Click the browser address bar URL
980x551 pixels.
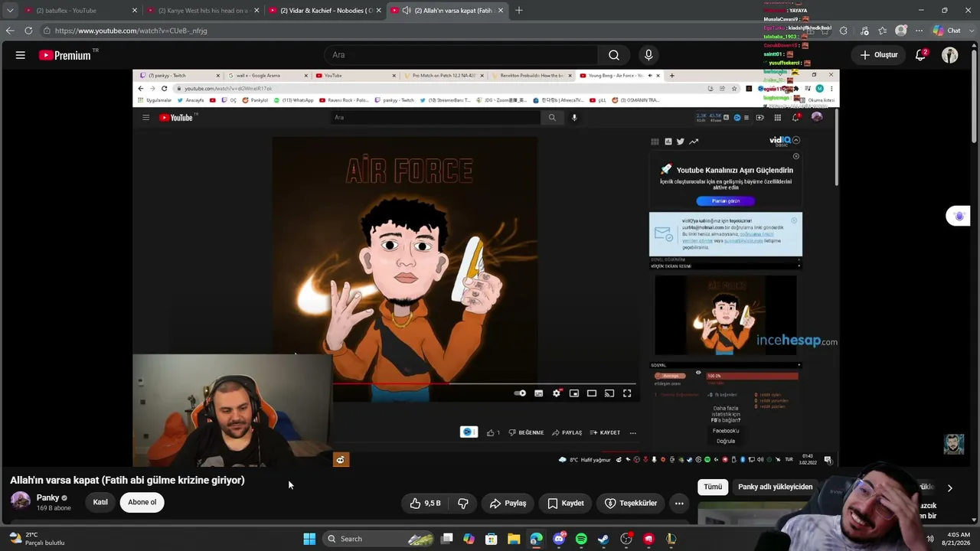pyautogui.click(x=131, y=31)
